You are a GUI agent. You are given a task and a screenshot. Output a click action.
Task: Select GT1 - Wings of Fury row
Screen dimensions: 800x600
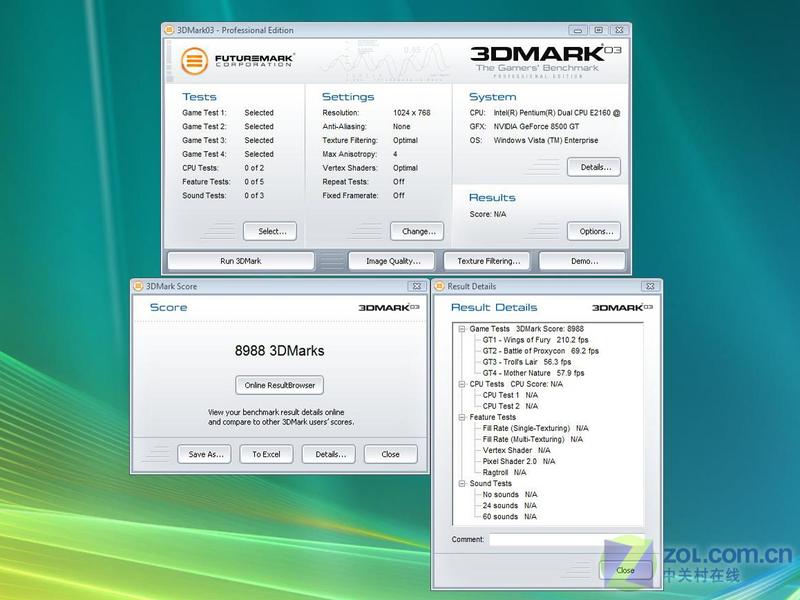(x=536, y=340)
